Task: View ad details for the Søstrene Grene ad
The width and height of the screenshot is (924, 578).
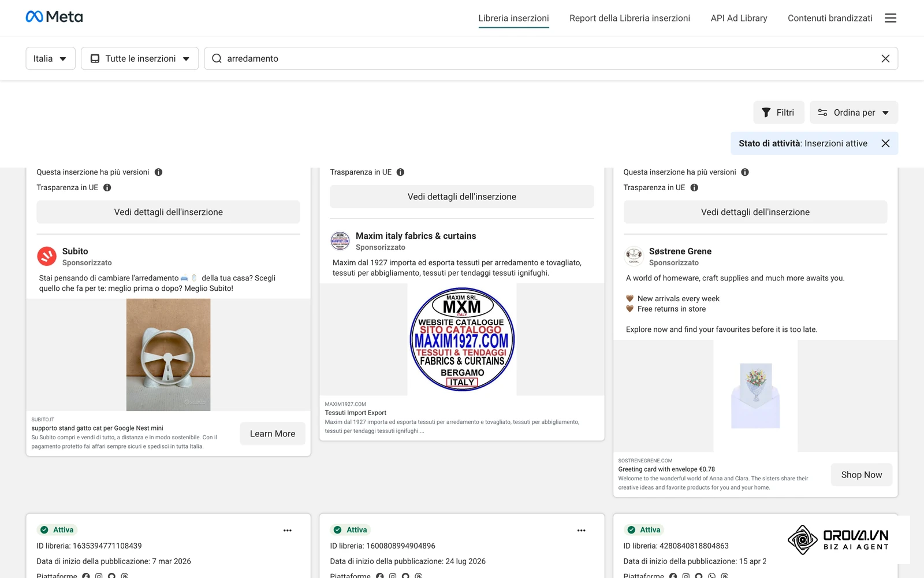Action: [x=755, y=212]
